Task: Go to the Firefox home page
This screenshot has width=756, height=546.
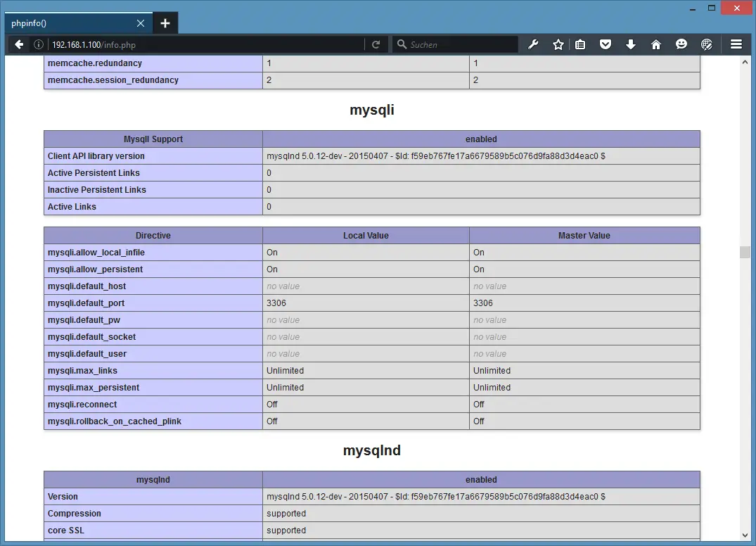Action: [x=656, y=44]
